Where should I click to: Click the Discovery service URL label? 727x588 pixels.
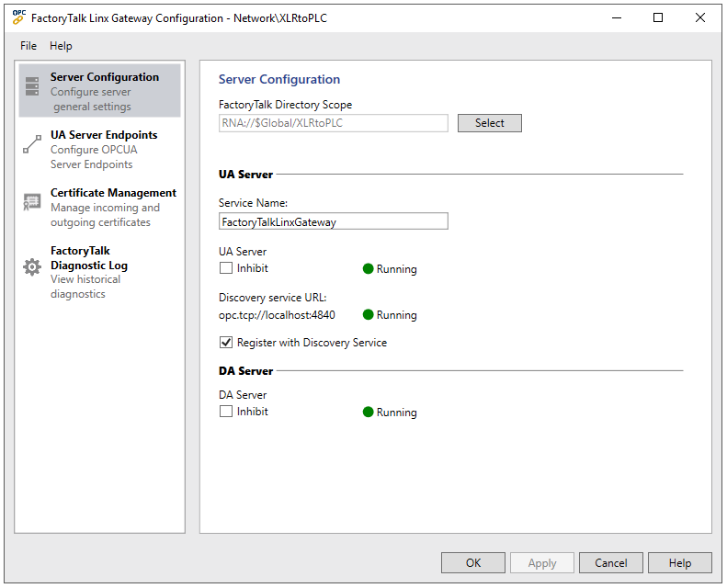[273, 298]
